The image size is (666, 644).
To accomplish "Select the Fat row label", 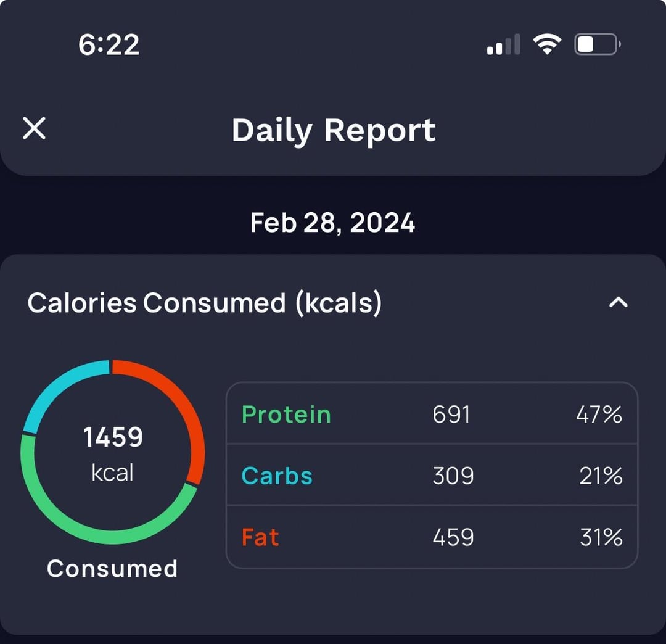I will [260, 537].
